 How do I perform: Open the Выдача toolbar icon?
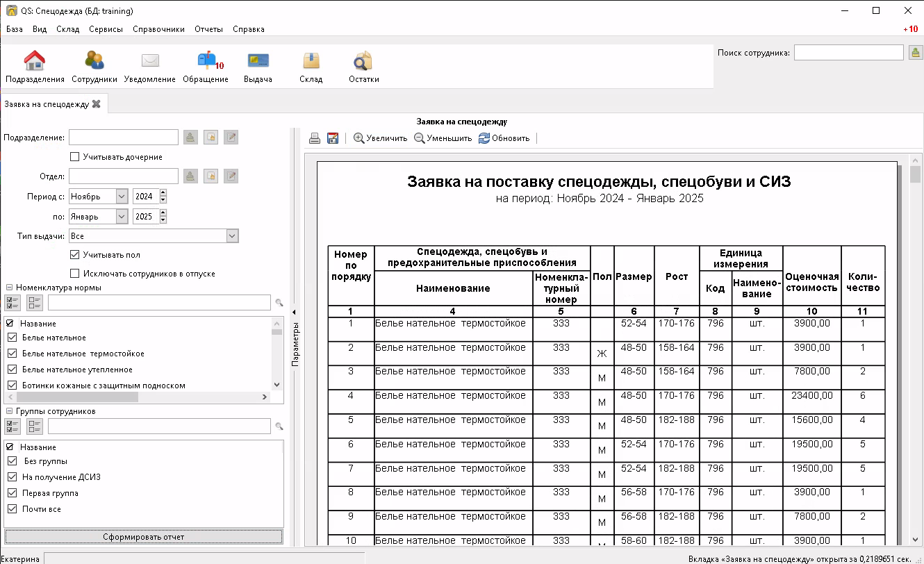point(258,67)
